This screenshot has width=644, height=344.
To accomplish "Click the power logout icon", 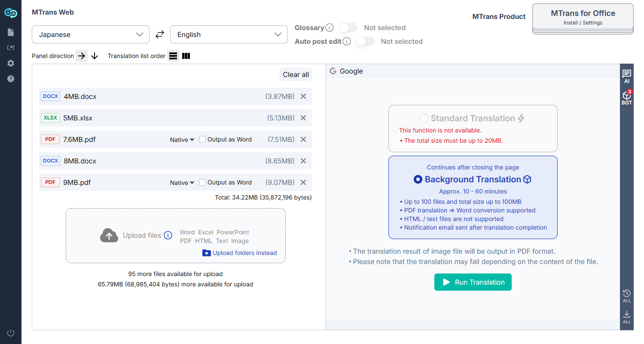I will (x=11, y=333).
